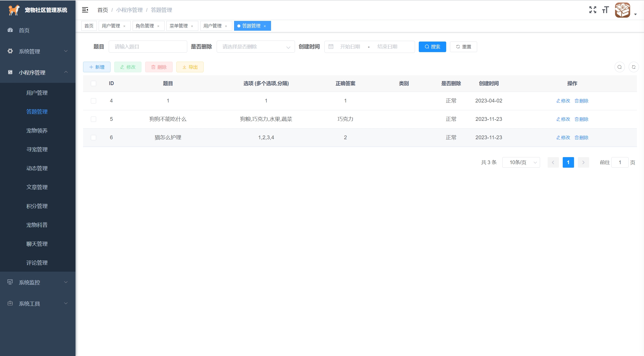Click the user avatar in header
This screenshot has height=356, width=644.
[622, 10]
